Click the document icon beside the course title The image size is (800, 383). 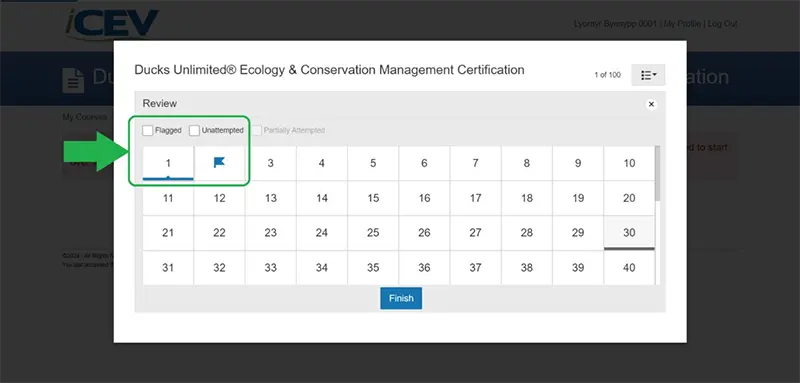pyautogui.click(x=73, y=80)
